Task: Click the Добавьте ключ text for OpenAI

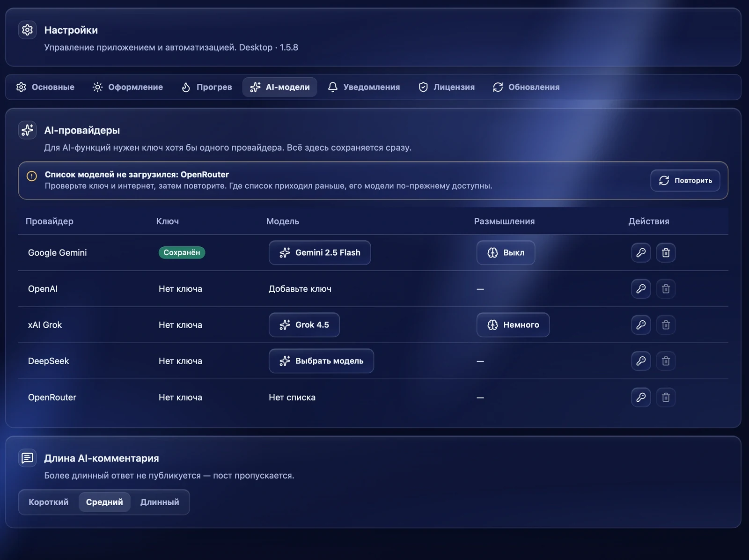Action: pyautogui.click(x=300, y=289)
